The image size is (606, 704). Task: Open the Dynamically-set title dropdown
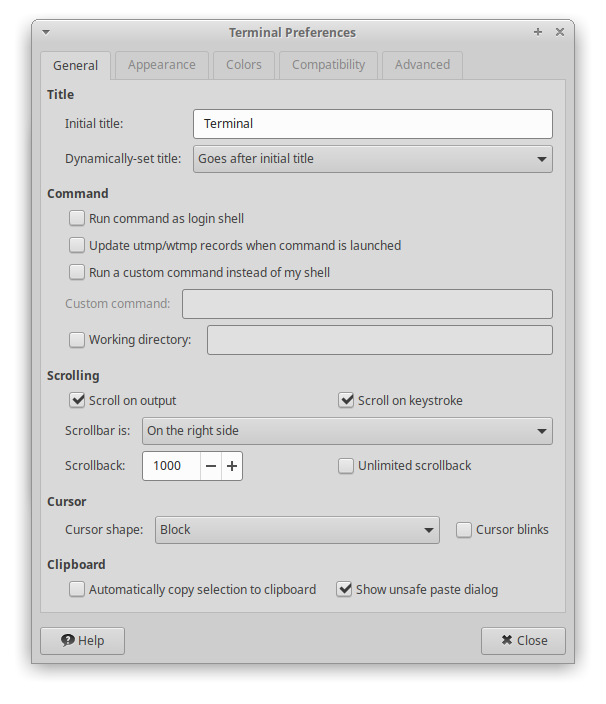(x=373, y=159)
